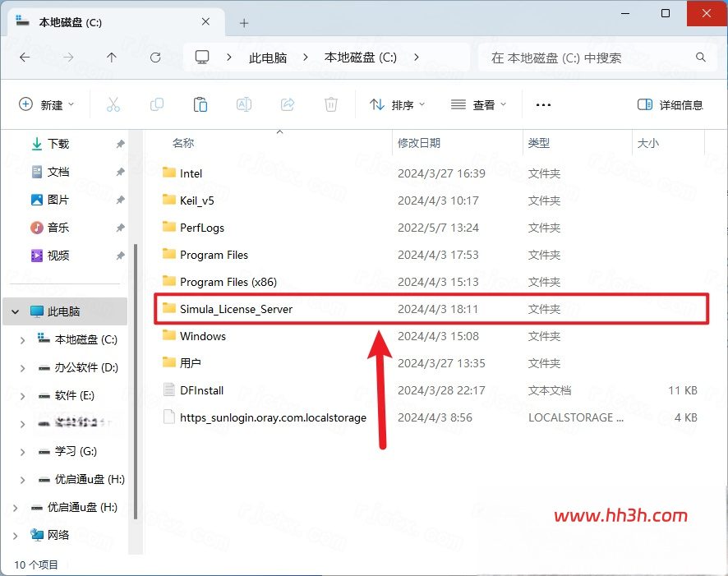Close the 本地磁盘 (C:) tab
728x576 pixels.
click(205, 22)
